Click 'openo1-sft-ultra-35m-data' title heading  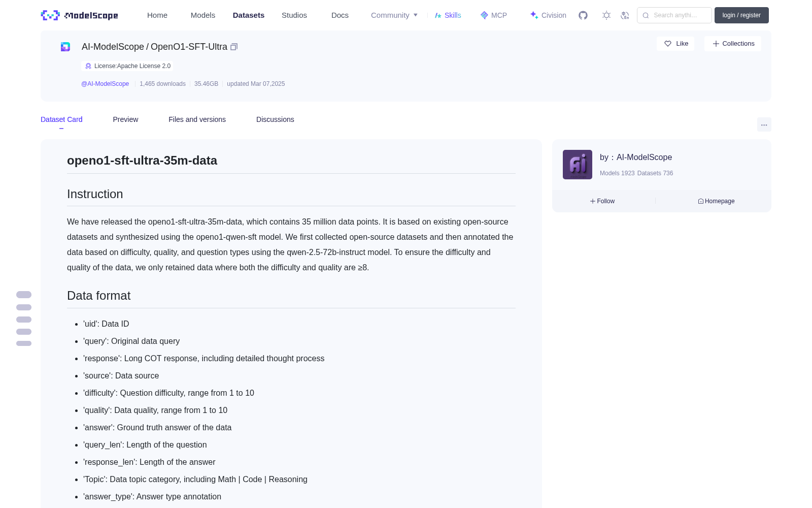point(142,161)
